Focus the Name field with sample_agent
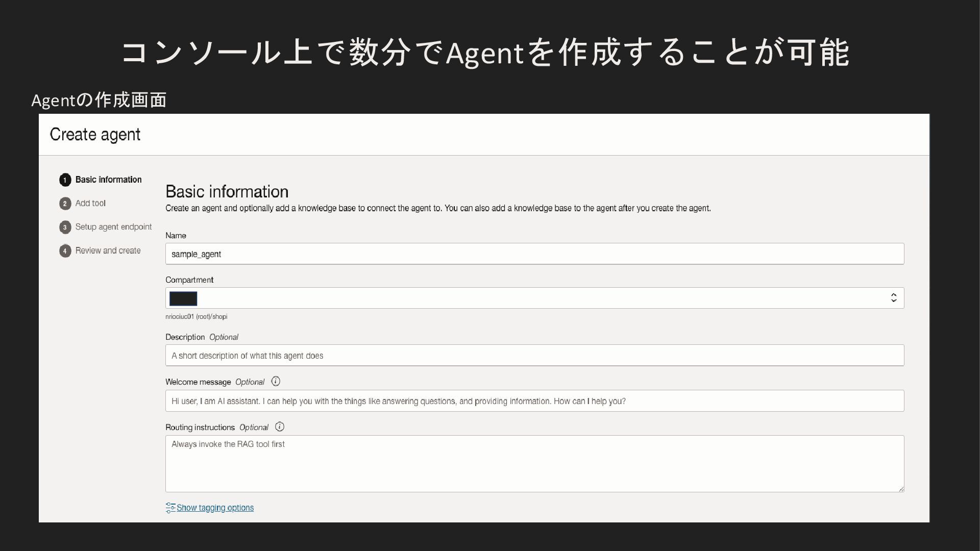Viewport: 980px width, 551px height. pos(534,254)
